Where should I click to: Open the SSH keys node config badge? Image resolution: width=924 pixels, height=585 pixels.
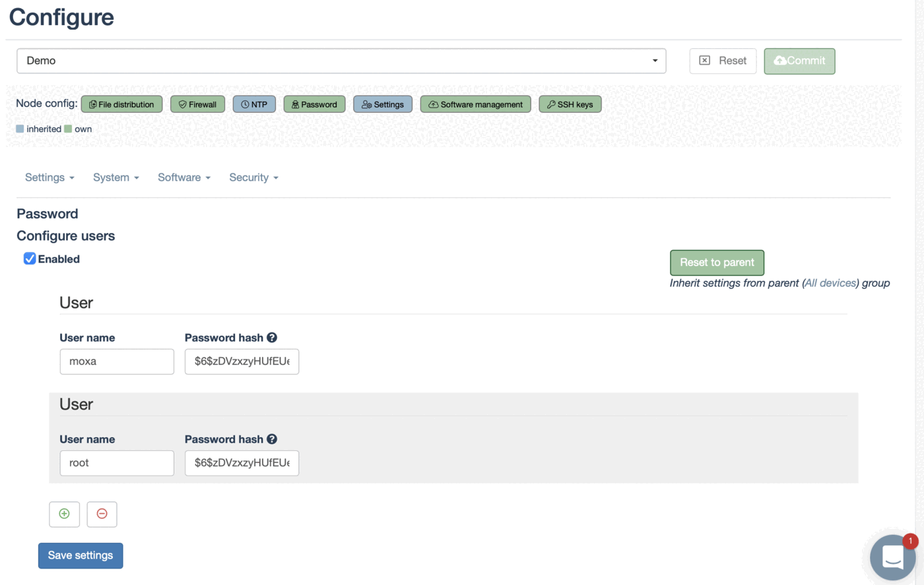(x=570, y=104)
